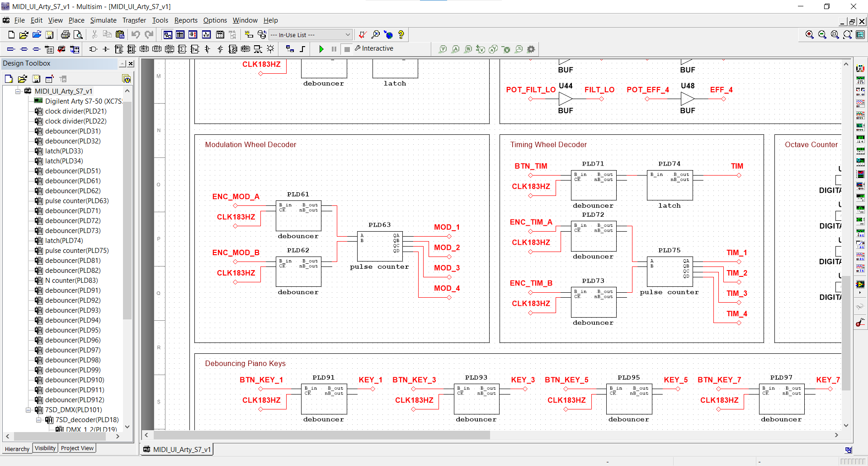This screenshot has height=466, width=868.
Task: Click the PLD63 pulse counter block
Action: click(380, 246)
